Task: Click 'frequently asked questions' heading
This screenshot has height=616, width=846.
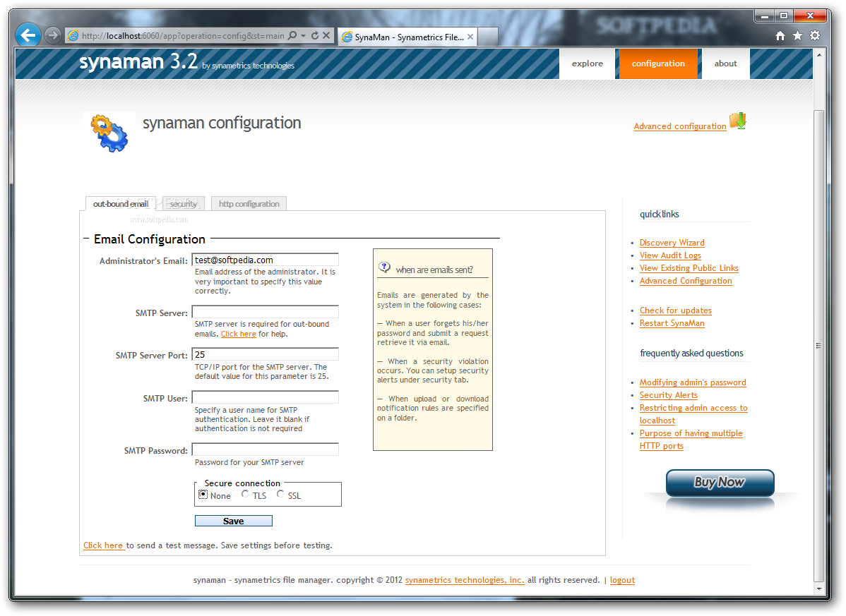Action: (691, 353)
